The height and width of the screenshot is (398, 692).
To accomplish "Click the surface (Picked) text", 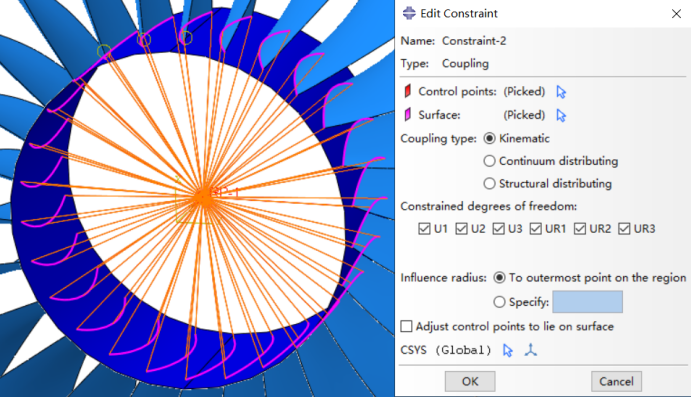I will (524, 115).
